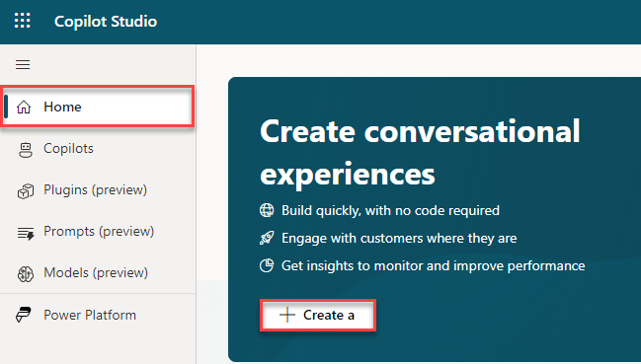Click "Build quickly, with no code required" text

pos(390,210)
